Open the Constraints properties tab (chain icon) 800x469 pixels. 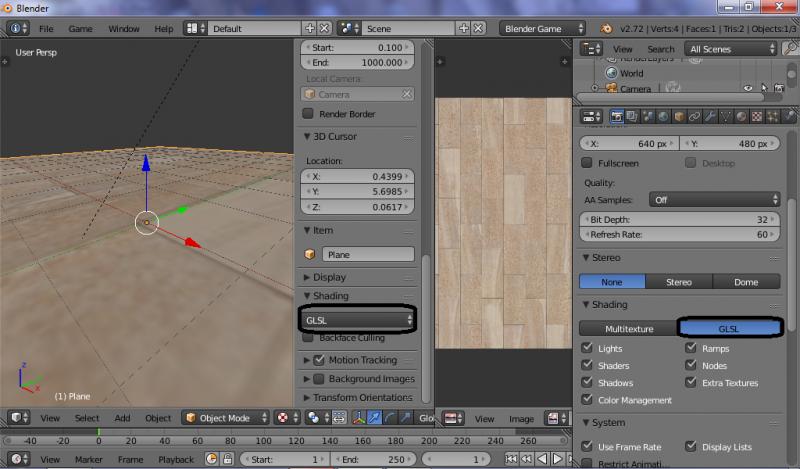694,117
